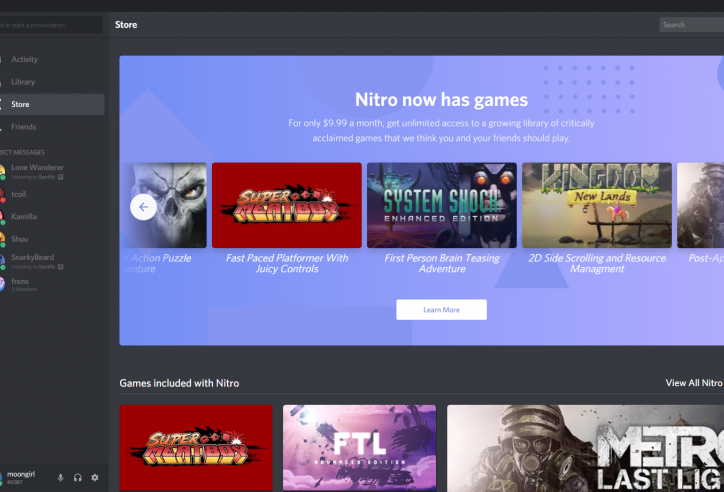Click 'Fast Paced Platformer With Juicy Controls' caption
The width and height of the screenshot is (724, 492).
[287, 264]
